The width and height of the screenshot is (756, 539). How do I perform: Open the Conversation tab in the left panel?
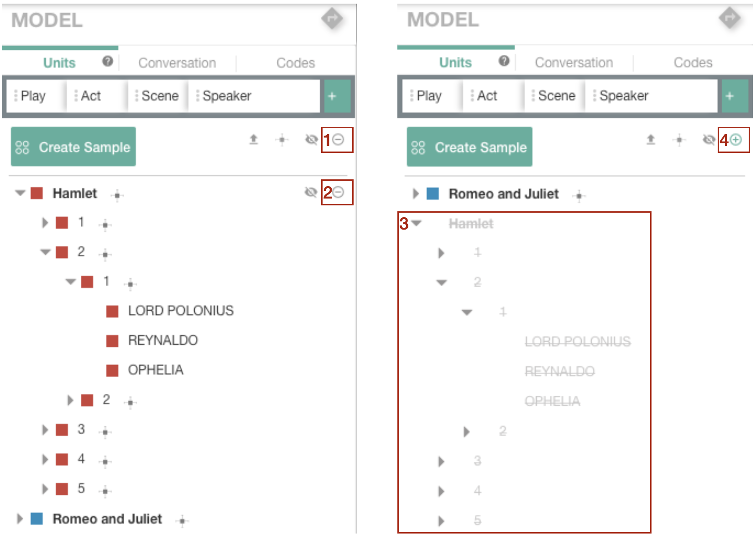pos(177,63)
